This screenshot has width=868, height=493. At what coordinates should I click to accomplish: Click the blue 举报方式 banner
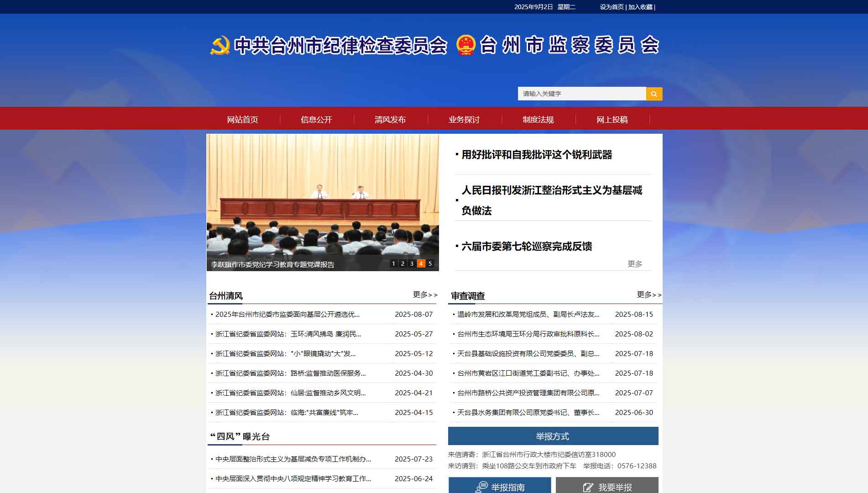(x=553, y=436)
